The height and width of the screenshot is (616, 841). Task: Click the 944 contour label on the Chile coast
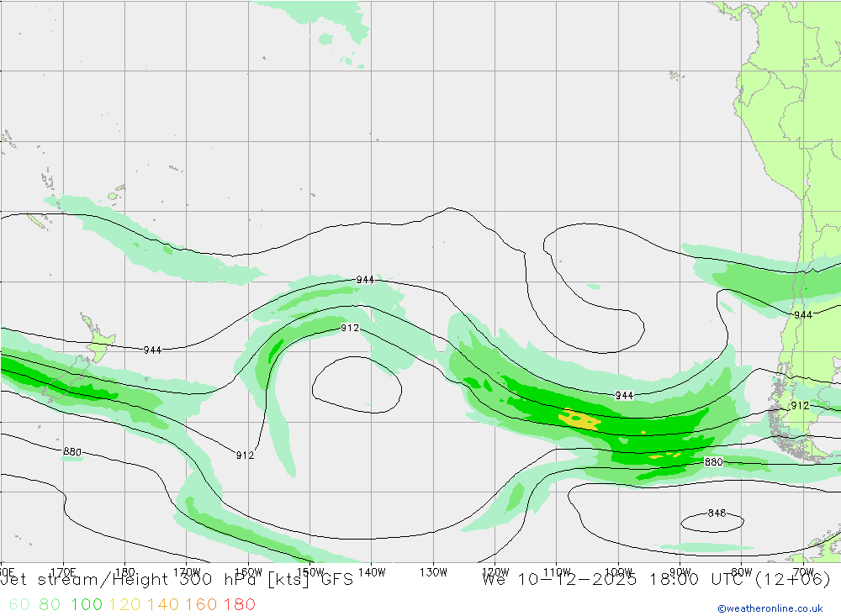click(803, 314)
